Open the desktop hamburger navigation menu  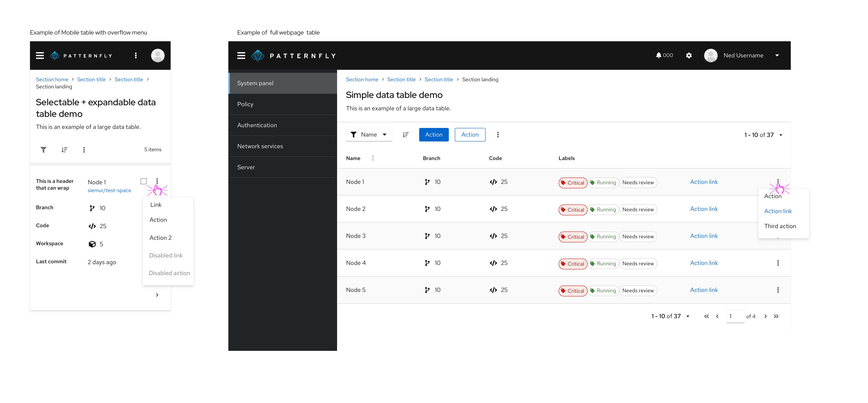point(241,56)
